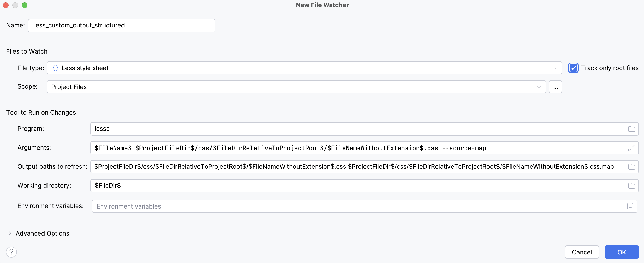
Task: Uncheck Track only root files
Action: coord(573,68)
